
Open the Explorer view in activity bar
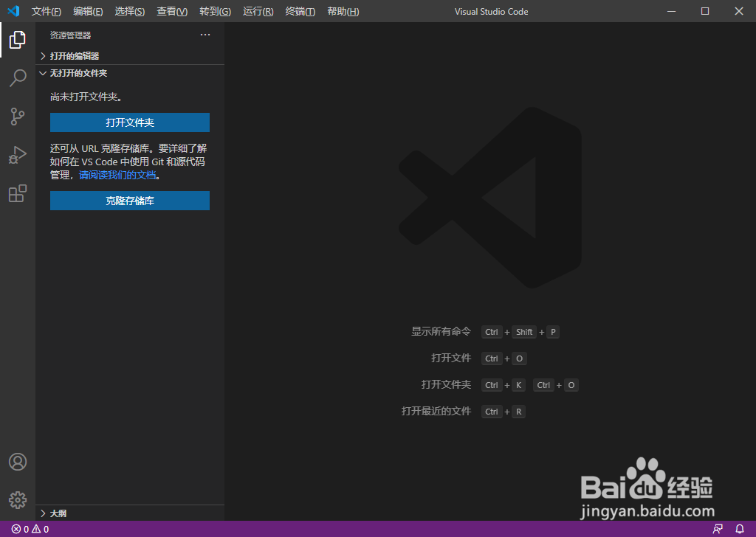(x=18, y=40)
